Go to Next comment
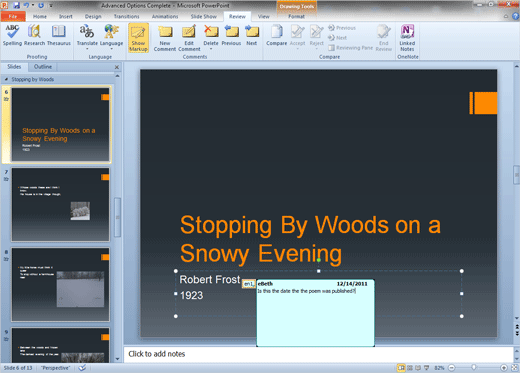This screenshot has width=520, height=373. coord(252,35)
